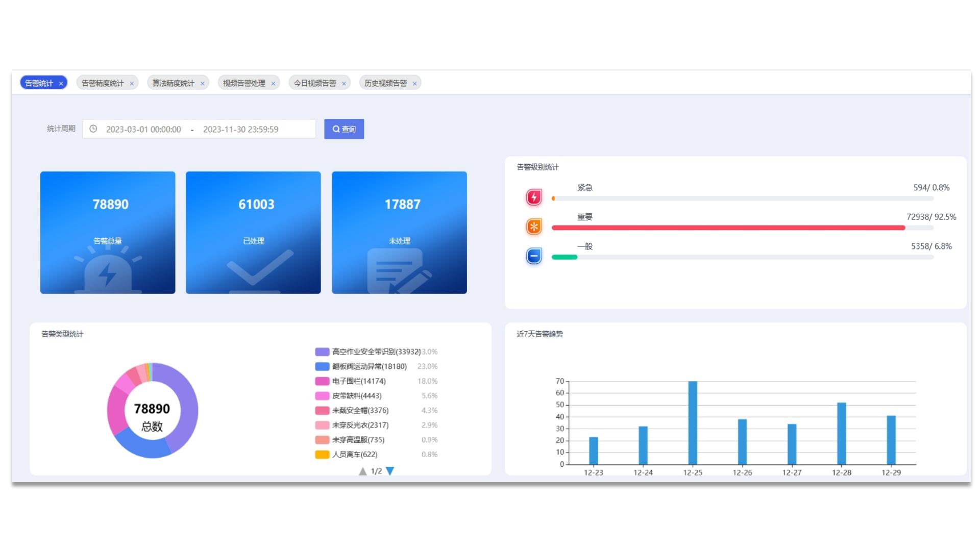The height and width of the screenshot is (551, 980).
Task: Close the 算法精度统计 tab with its x
Action: pyautogui.click(x=203, y=84)
